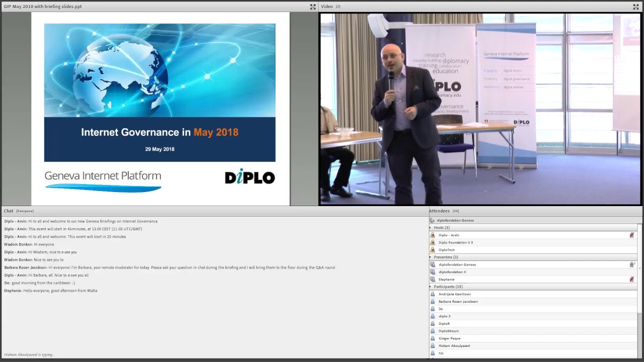Select attendee DiploStream

tap(533, 331)
